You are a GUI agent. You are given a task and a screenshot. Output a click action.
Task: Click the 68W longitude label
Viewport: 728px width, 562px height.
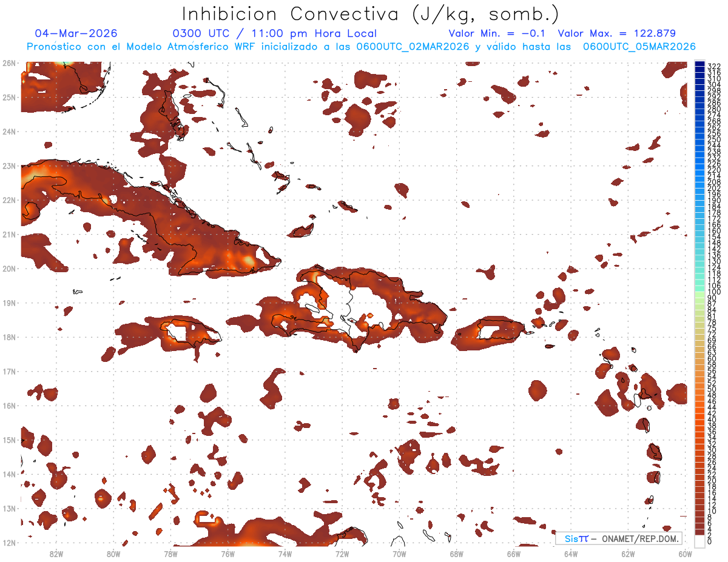coord(456,554)
